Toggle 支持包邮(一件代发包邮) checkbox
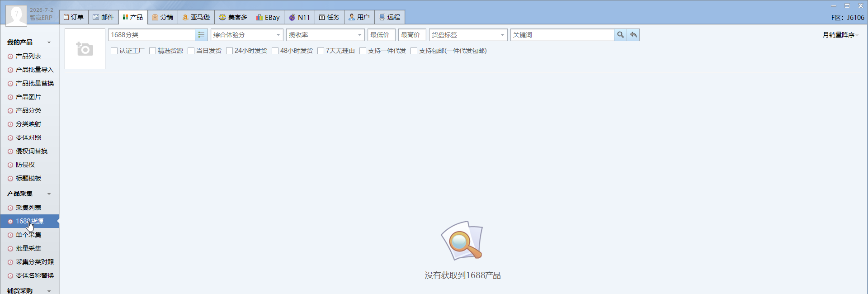Viewport: 868px width, 294px height. (x=414, y=51)
